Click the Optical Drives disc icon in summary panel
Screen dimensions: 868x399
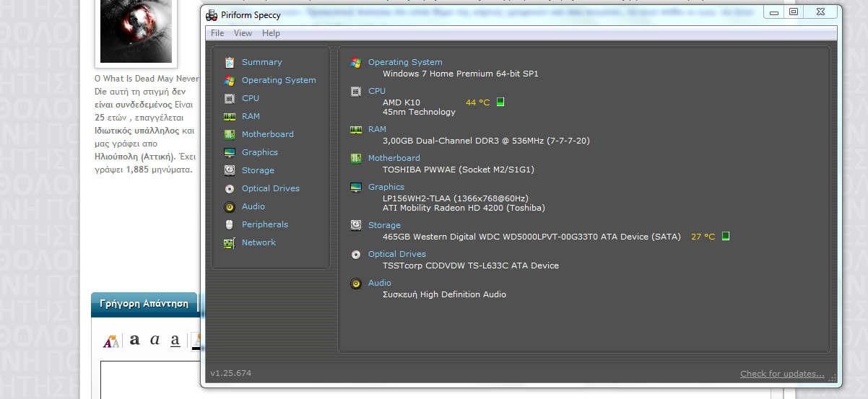click(x=356, y=254)
